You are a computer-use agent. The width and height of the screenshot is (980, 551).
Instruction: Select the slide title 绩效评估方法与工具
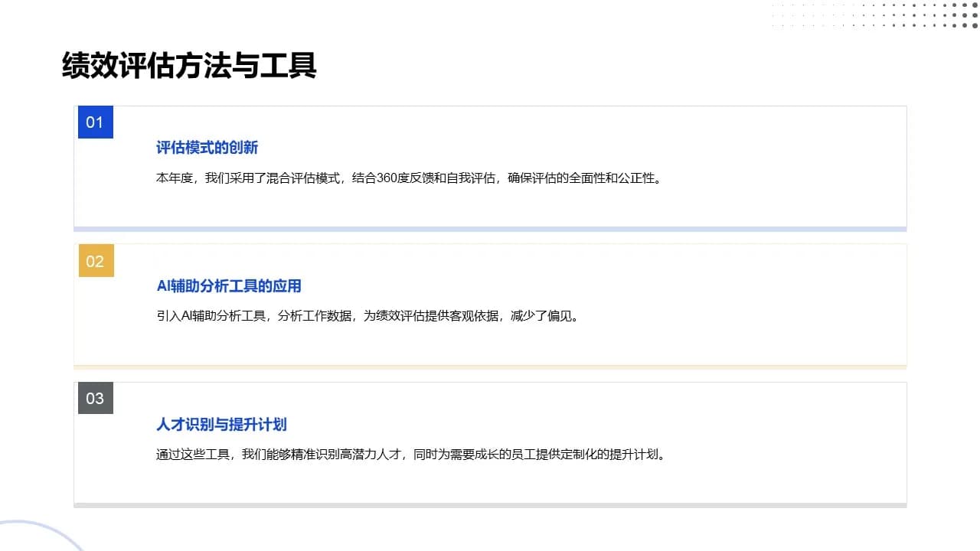(x=189, y=66)
